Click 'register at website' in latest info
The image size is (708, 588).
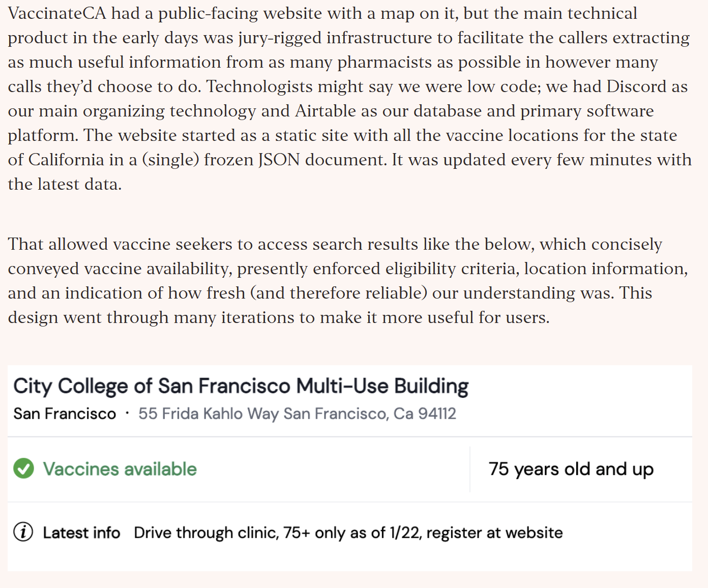(494, 533)
